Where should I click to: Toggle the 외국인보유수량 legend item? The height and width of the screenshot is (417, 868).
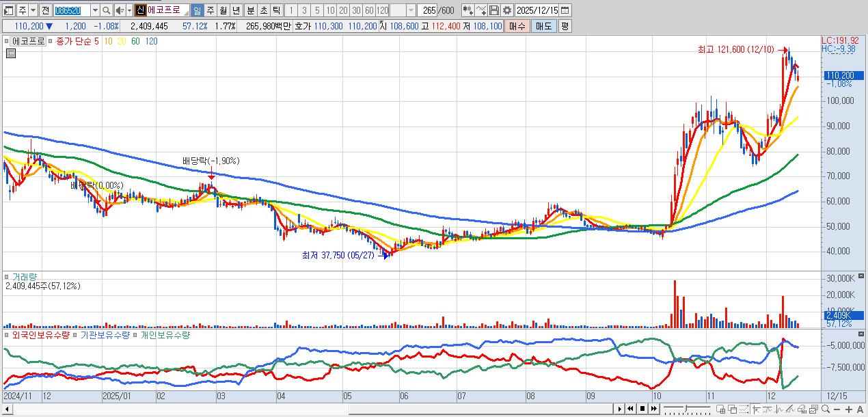41,335
